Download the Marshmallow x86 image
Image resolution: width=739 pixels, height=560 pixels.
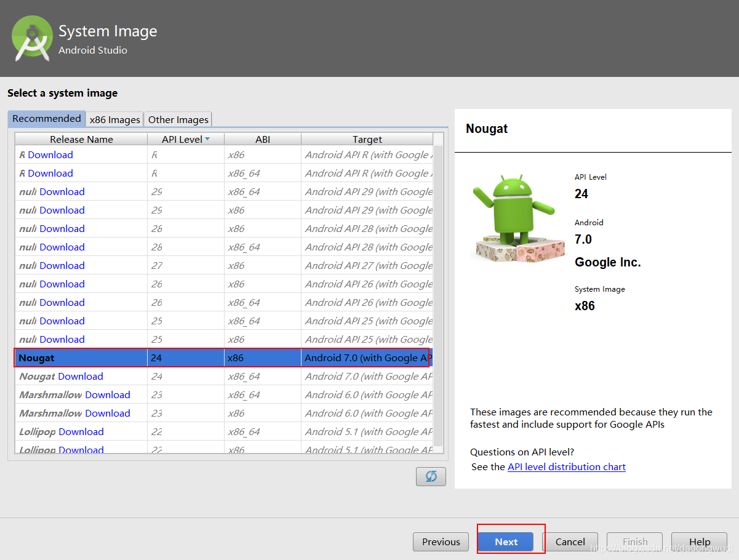(x=108, y=414)
